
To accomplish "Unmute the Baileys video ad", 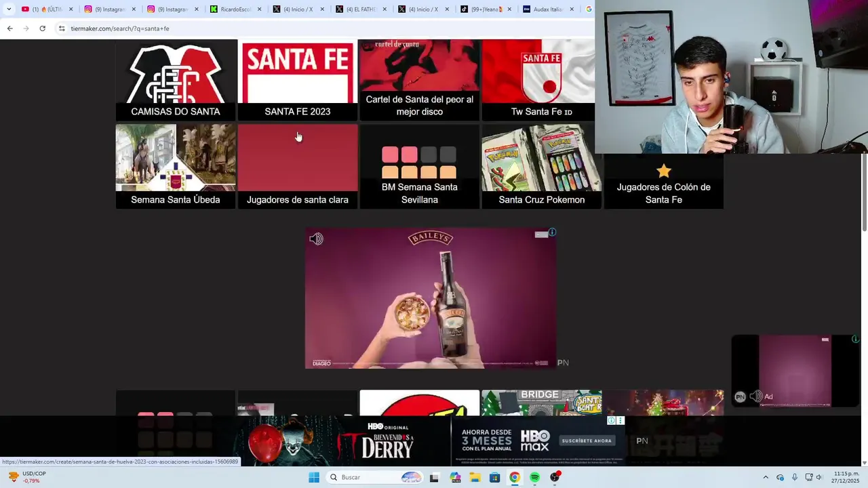I will 316,239.
